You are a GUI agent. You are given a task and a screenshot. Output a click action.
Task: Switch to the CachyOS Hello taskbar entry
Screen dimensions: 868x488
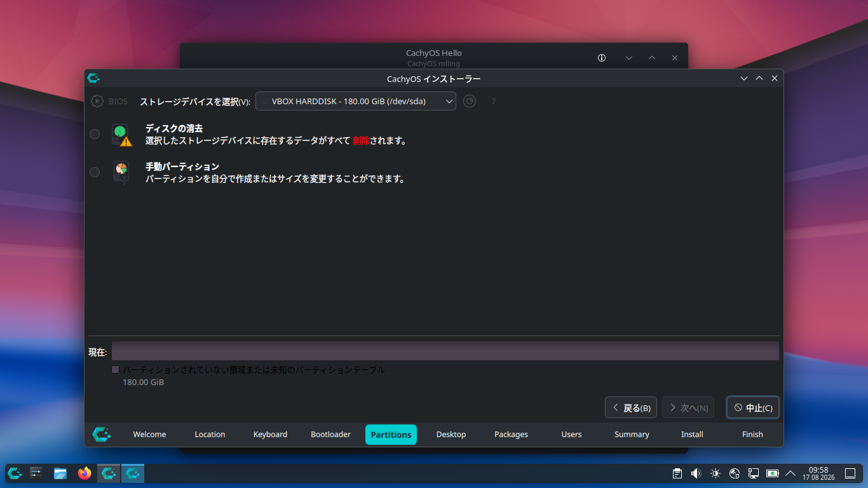click(x=109, y=473)
